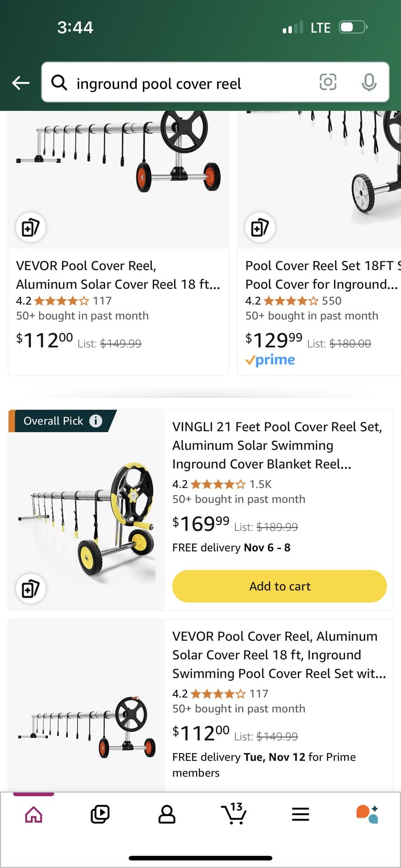This screenshot has width=401, height=868.
Task: View 1.5K ratings for VINGLI reel
Action: coord(260,484)
